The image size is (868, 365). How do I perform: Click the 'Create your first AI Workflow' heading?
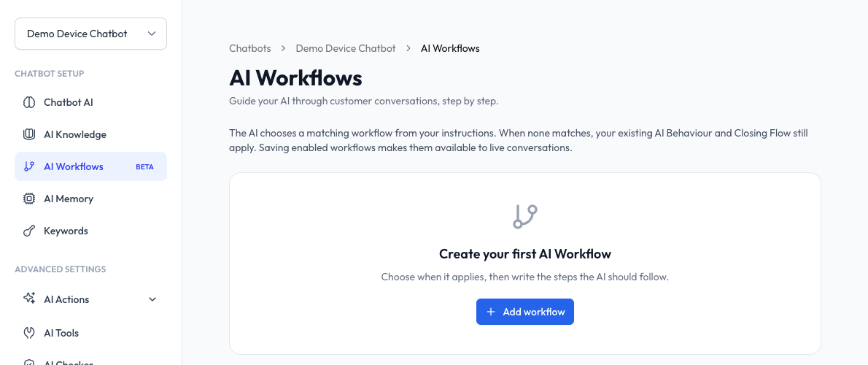pos(524,254)
